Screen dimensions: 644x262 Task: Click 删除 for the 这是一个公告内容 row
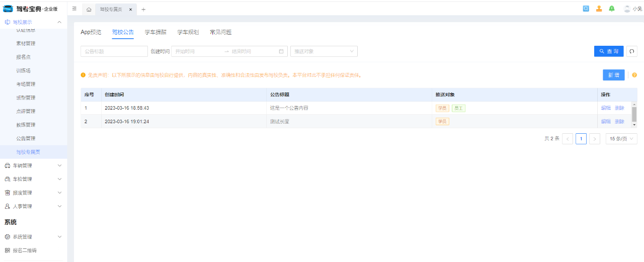[619, 108]
